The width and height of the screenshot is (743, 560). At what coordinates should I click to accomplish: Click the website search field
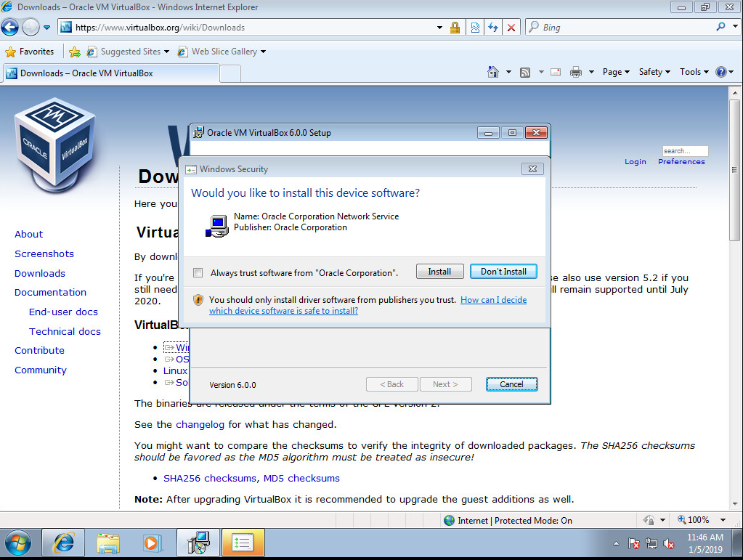(x=685, y=150)
